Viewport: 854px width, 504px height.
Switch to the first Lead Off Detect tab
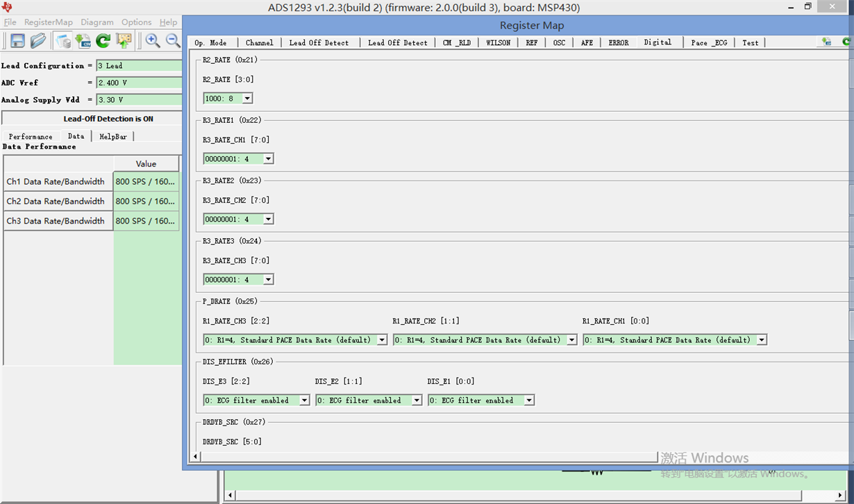(x=319, y=42)
